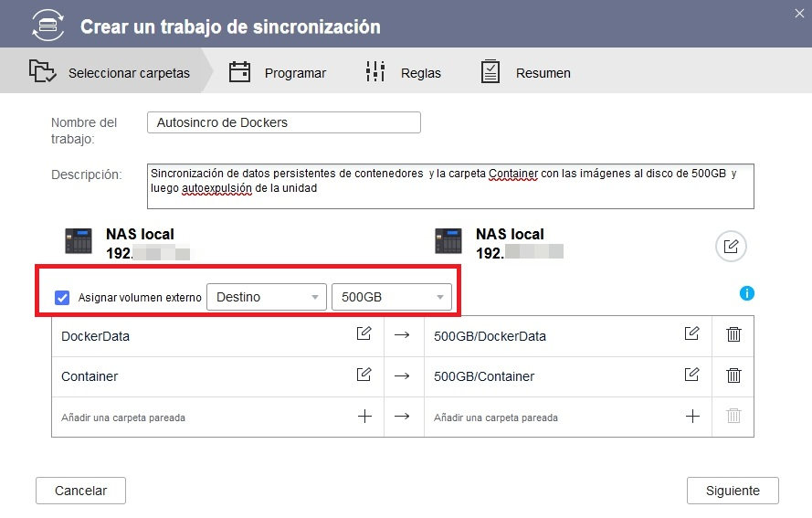
Task: Add a source paired folder with plus
Action: click(x=364, y=417)
